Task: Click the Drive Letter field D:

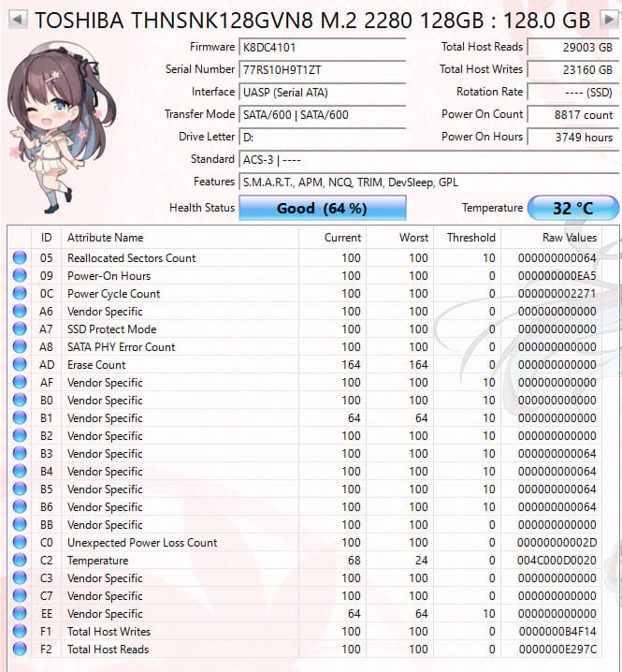Action: tap(322, 138)
